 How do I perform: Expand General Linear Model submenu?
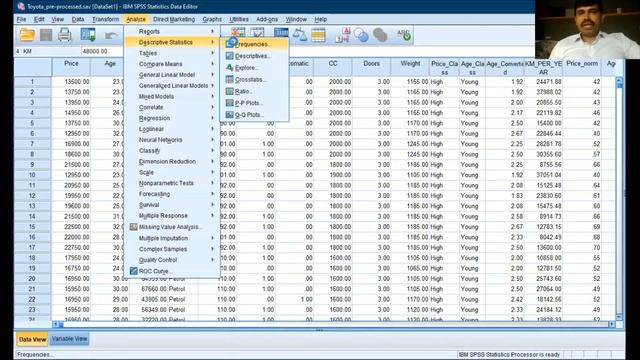point(172,75)
